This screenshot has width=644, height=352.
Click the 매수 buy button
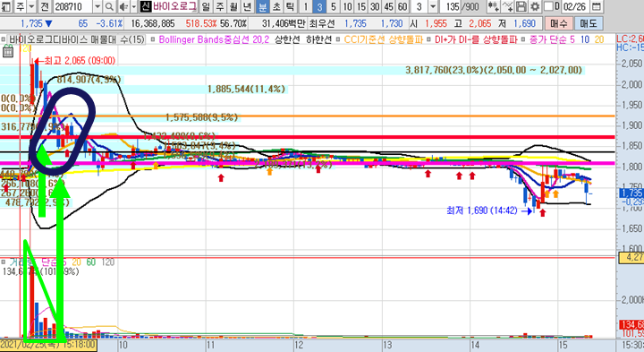coord(558,24)
